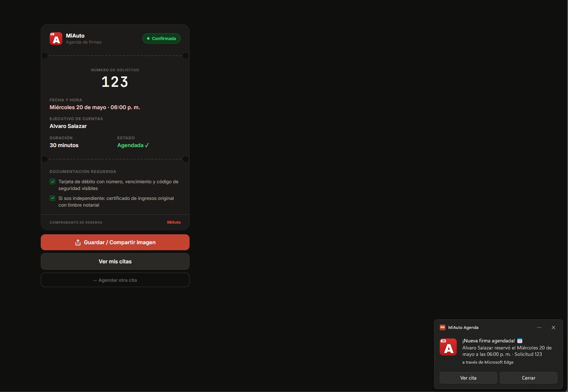Dismiss the MiAuto Agenda notification with X

(553, 327)
